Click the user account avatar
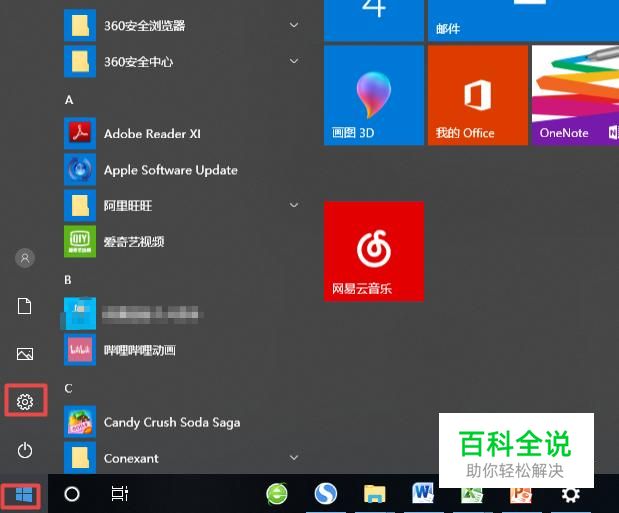 tap(25, 258)
